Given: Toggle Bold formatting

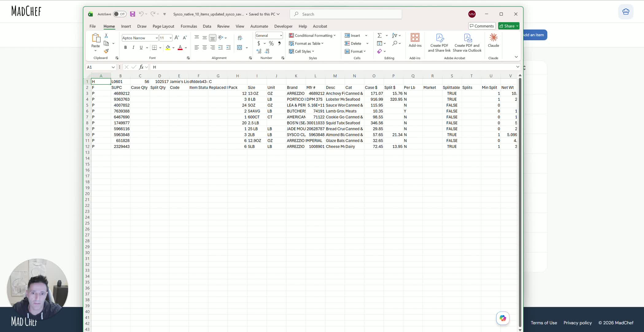Looking at the screenshot, I should (125, 47).
